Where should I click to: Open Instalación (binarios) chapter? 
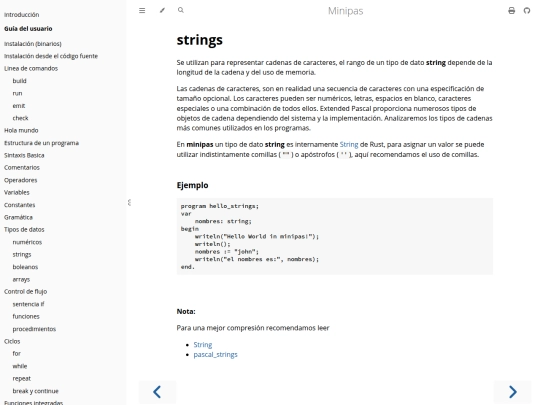pyautogui.click(x=33, y=44)
